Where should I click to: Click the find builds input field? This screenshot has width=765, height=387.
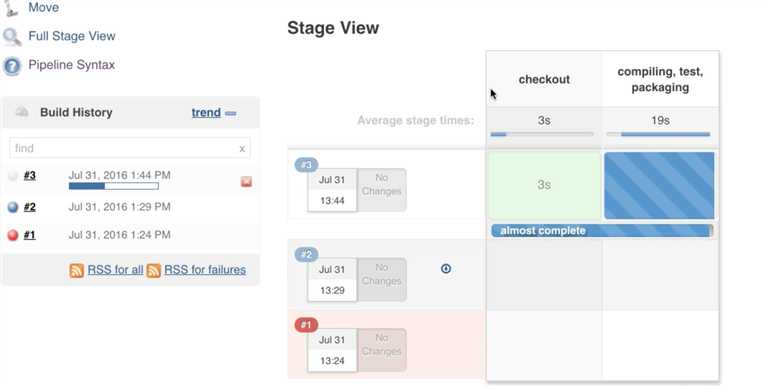coord(130,148)
